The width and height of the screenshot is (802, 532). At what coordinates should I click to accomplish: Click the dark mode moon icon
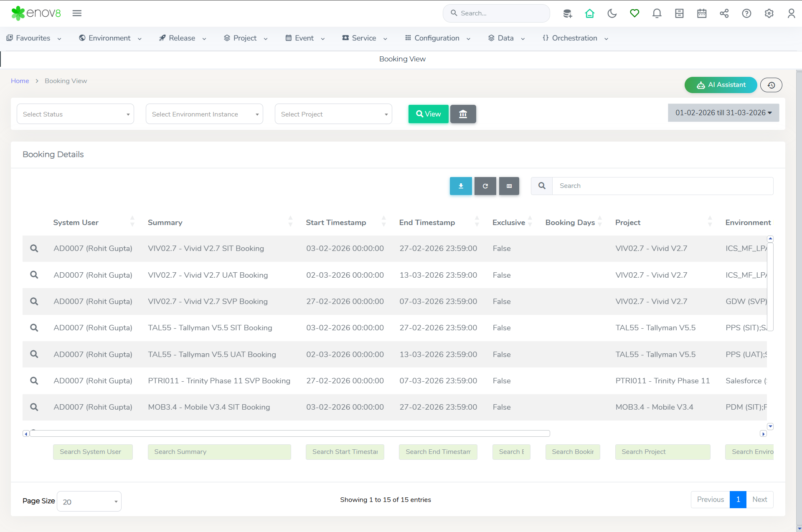tap(612, 13)
